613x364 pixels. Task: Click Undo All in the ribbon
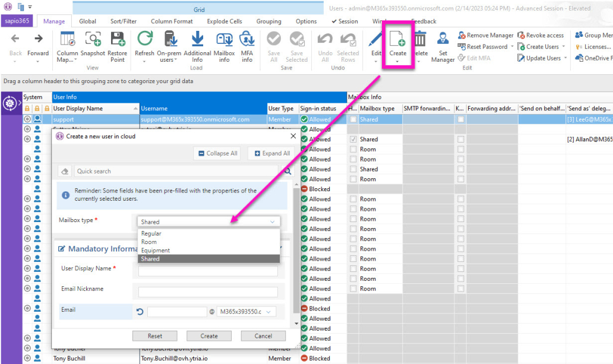(x=325, y=46)
